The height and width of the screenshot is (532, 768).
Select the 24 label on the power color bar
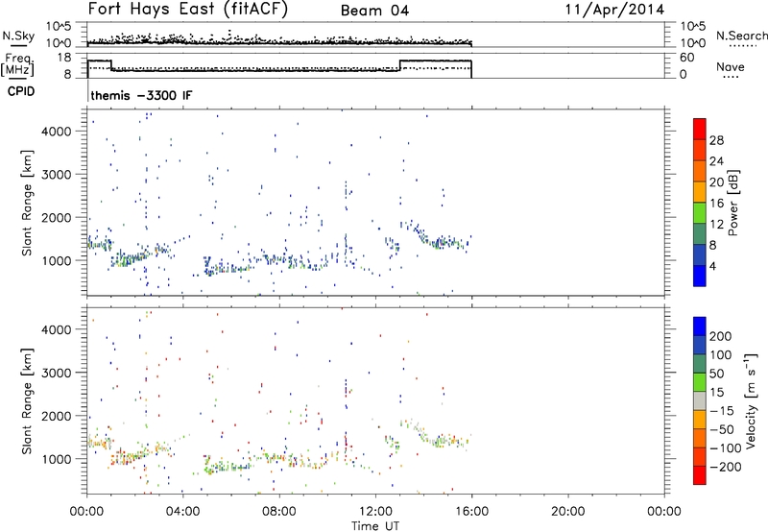click(x=716, y=161)
